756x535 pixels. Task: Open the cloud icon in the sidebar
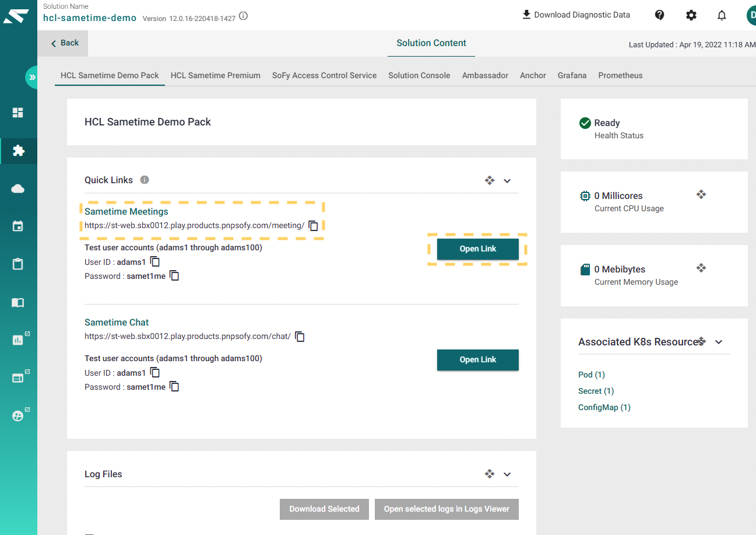[18, 188]
